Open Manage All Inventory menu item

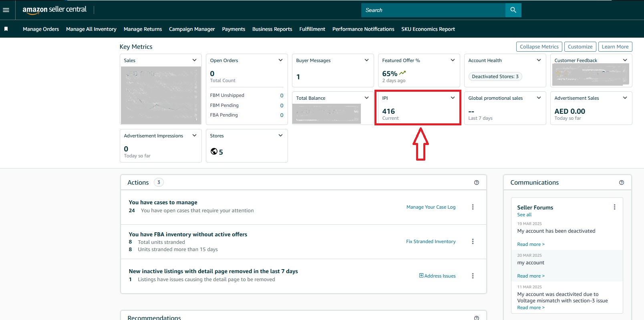coord(91,29)
